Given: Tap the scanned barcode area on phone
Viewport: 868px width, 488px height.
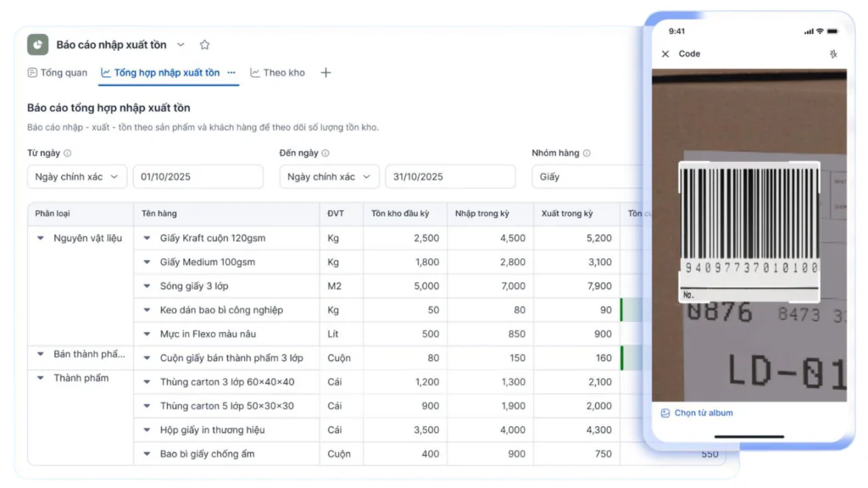Looking at the screenshot, I should (x=749, y=232).
